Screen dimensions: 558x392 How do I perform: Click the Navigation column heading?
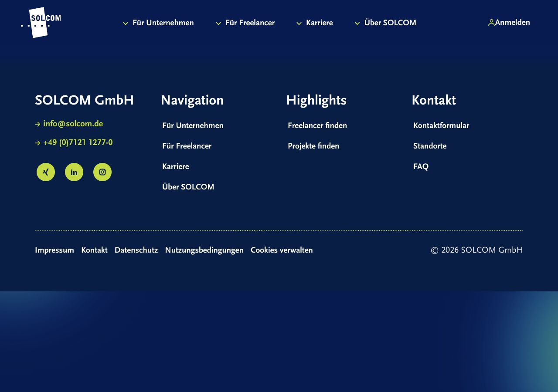coord(192,100)
